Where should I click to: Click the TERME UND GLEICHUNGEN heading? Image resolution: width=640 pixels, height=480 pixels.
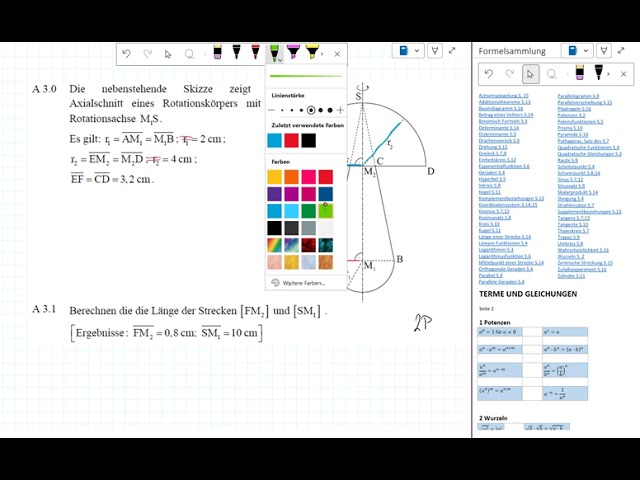click(x=528, y=294)
